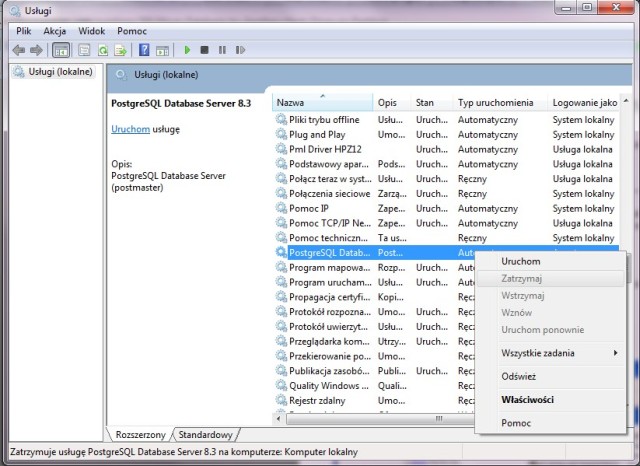Select the Plug and Play service row

(x=316, y=134)
